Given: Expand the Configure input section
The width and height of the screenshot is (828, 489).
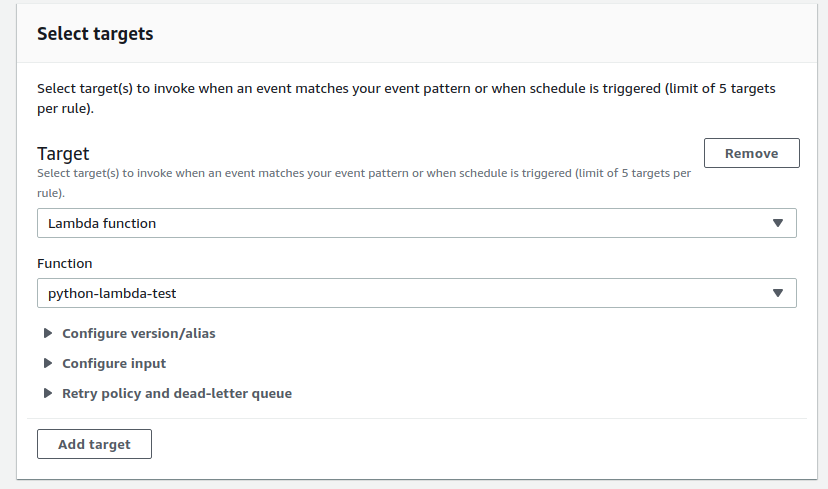Looking at the screenshot, I should (114, 363).
